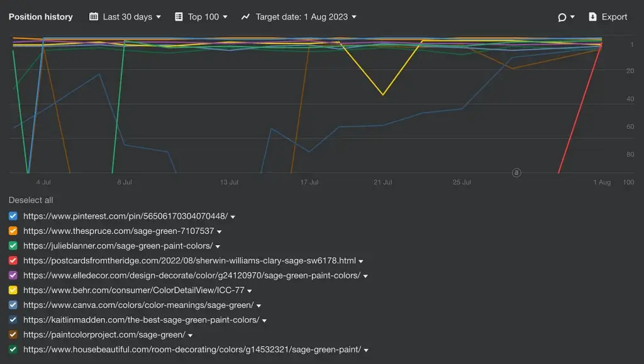
Task: Open the annotations speech bubble icon
Action: pyautogui.click(x=562, y=17)
